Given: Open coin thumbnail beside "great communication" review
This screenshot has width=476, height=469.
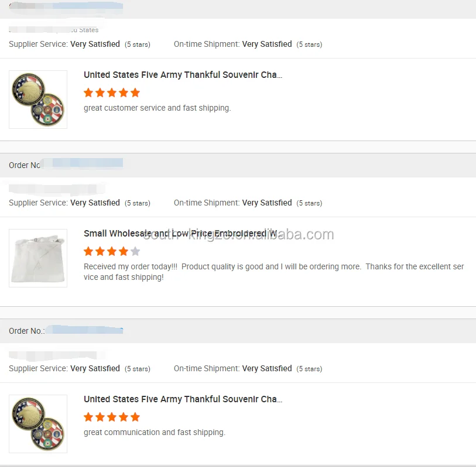Looking at the screenshot, I should [38, 423].
